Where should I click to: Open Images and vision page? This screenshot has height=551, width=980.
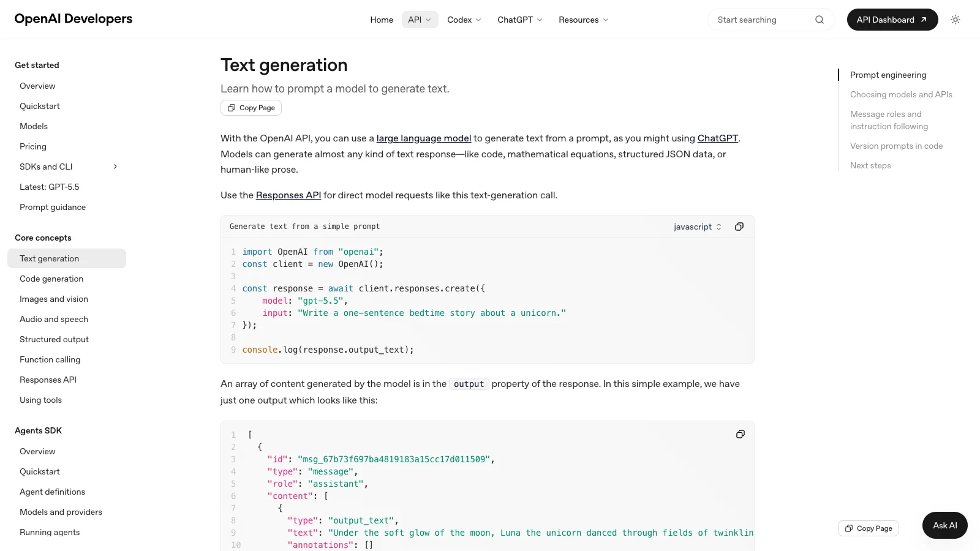point(54,299)
